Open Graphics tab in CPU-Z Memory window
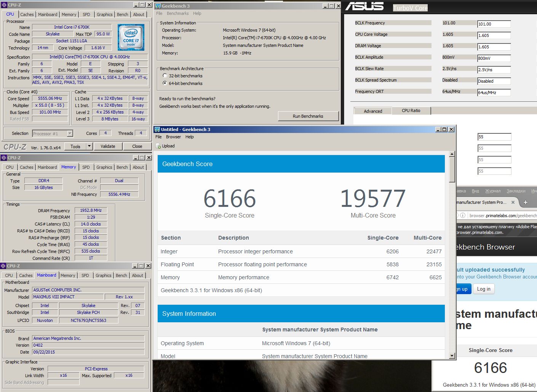The width and height of the screenshot is (537, 392). click(104, 167)
